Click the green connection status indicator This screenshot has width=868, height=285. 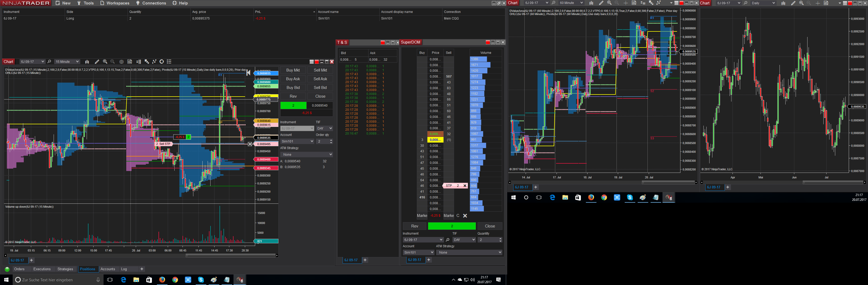[7, 269]
